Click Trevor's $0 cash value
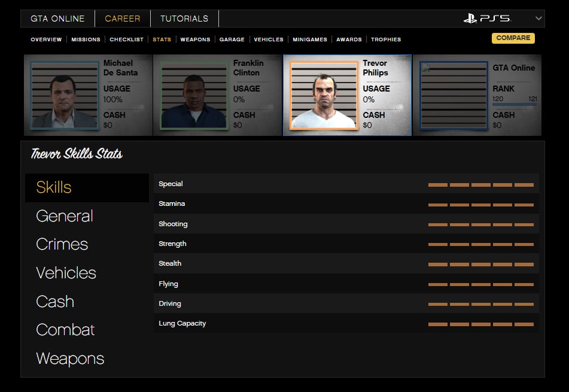 367,125
